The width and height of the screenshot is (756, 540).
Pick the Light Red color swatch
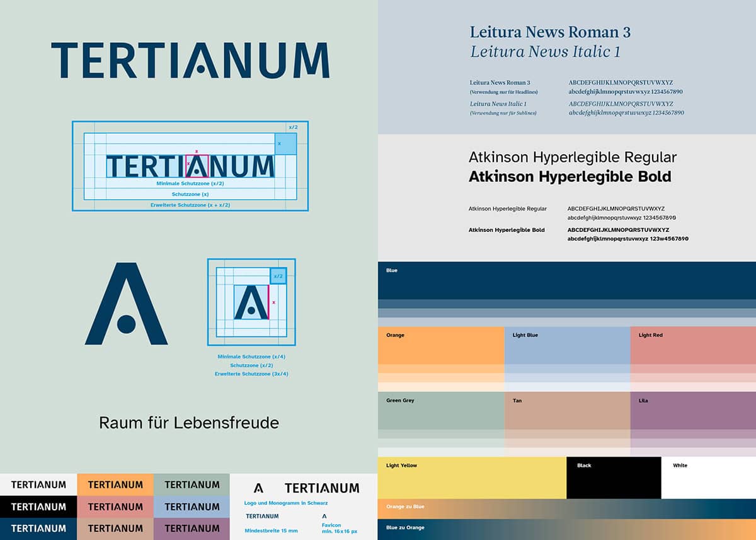(693, 345)
